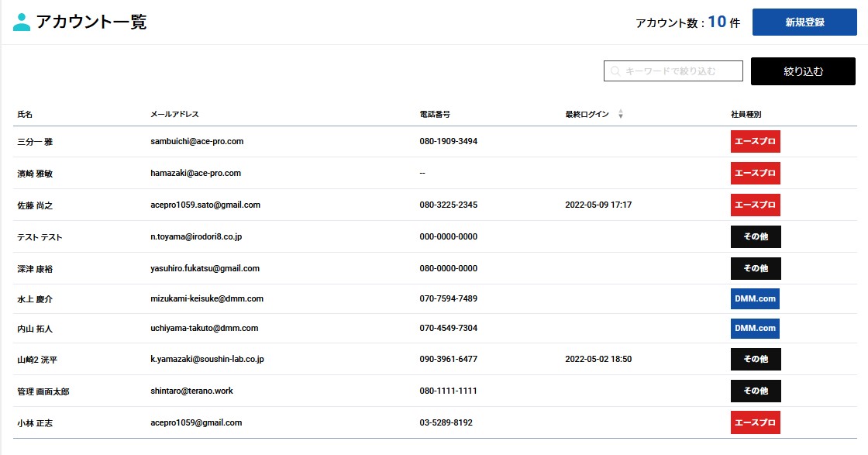The width and height of the screenshot is (868, 455).
Task: Click the 新規登録 button
Action: (804, 22)
